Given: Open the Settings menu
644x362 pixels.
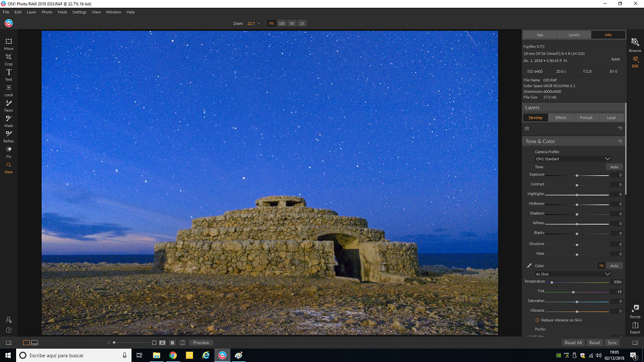Looking at the screenshot, I should [79, 12].
